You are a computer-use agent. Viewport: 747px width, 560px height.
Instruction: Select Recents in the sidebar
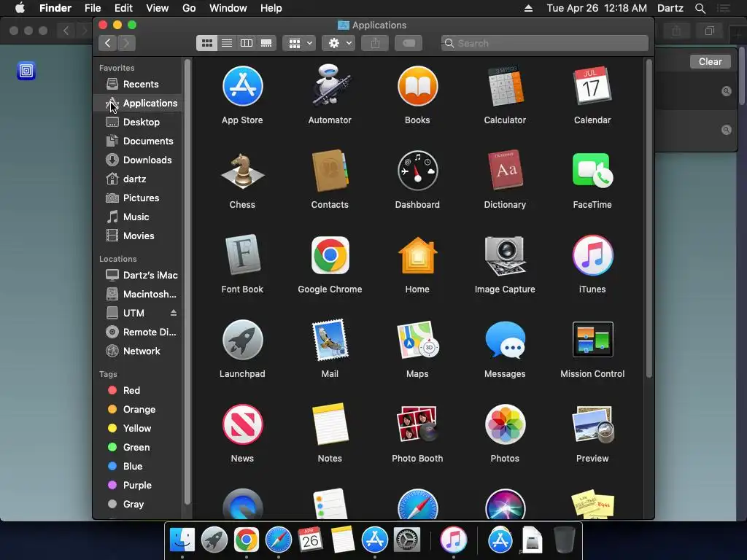coord(138,85)
